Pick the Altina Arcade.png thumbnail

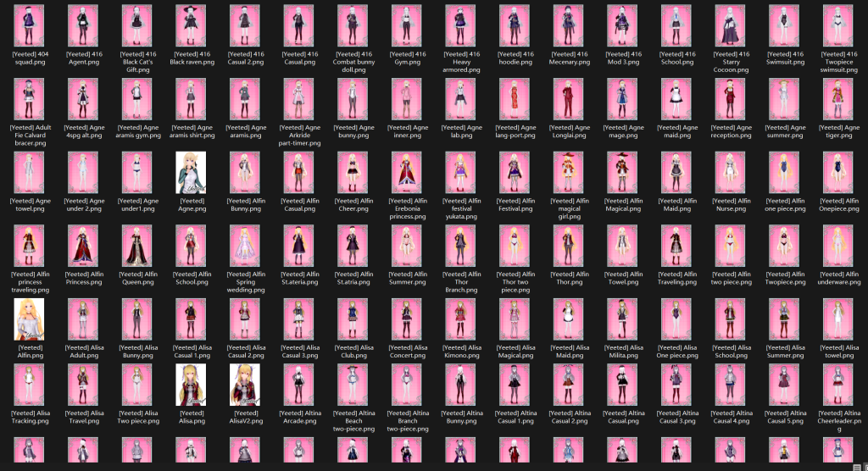298,385
